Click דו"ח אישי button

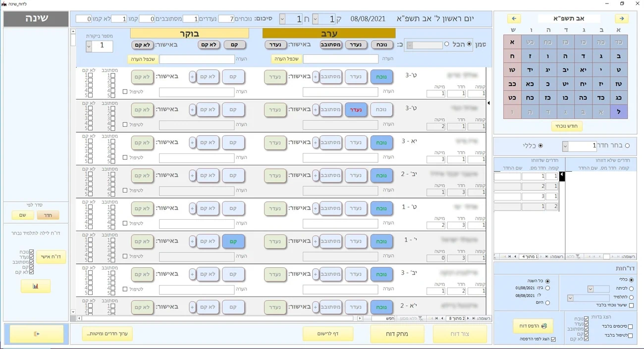(51, 256)
